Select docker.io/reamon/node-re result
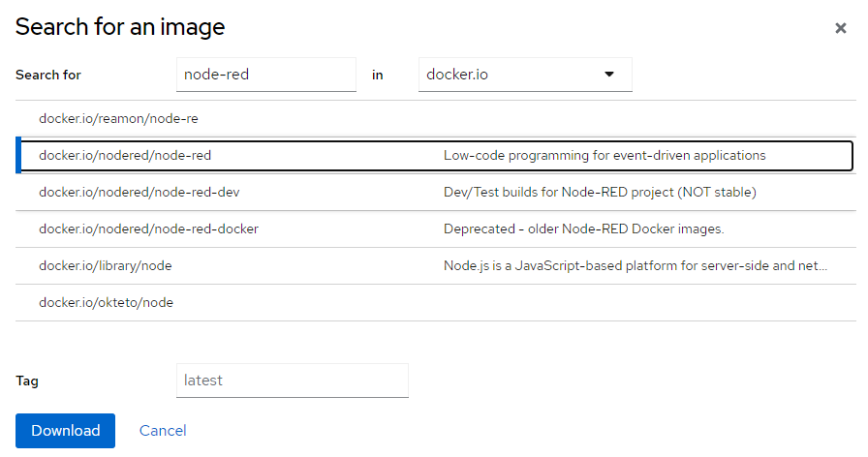 (118, 118)
